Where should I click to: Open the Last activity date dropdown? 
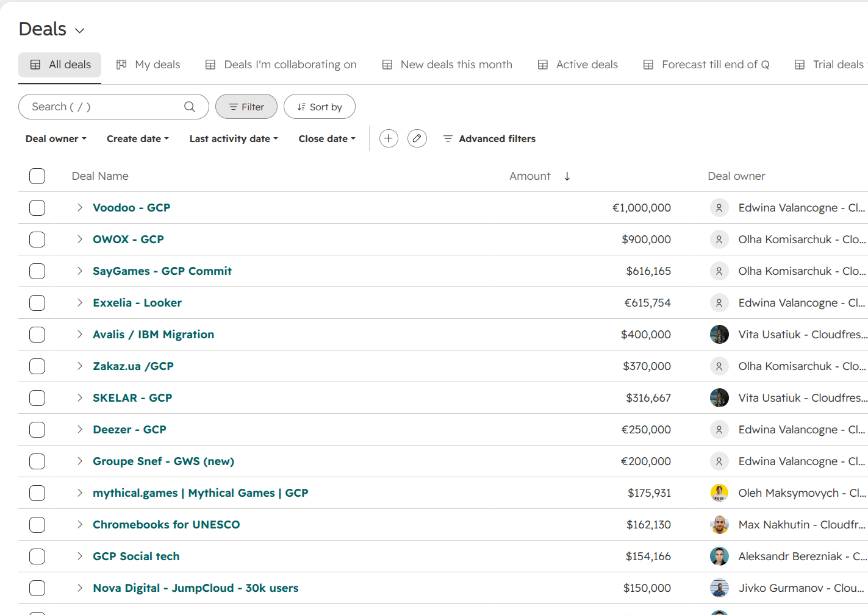(234, 139)
